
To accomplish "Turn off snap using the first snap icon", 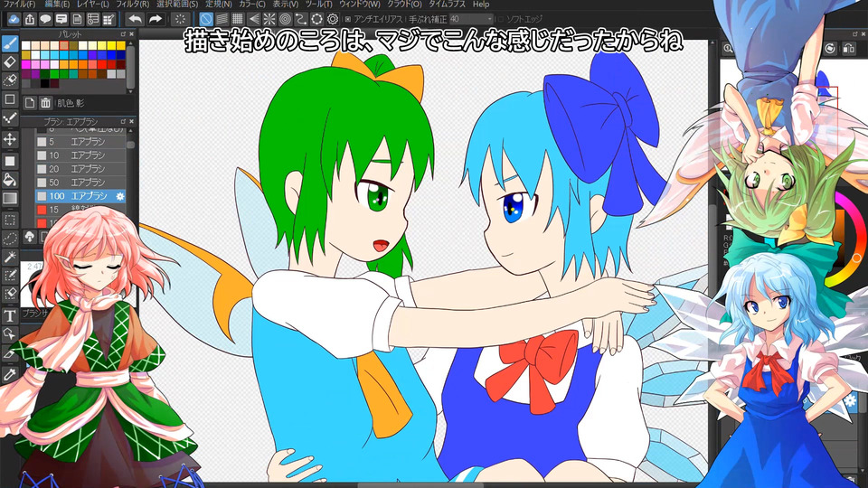I will point(206,18).
